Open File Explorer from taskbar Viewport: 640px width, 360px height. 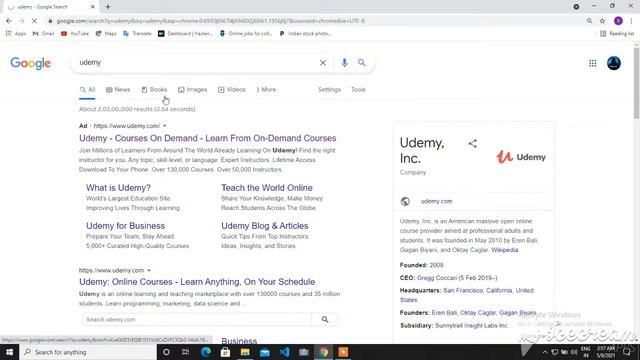tap(245, 352)
